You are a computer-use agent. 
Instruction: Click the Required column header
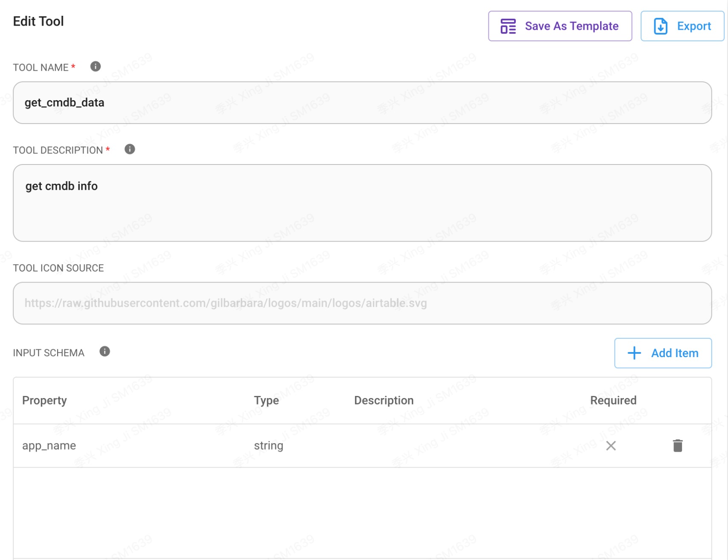pyautogui.click(x=613, y=400)
